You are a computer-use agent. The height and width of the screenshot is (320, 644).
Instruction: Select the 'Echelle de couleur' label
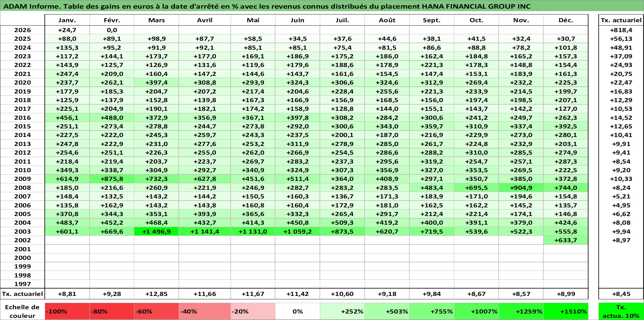tap(22, 311)
